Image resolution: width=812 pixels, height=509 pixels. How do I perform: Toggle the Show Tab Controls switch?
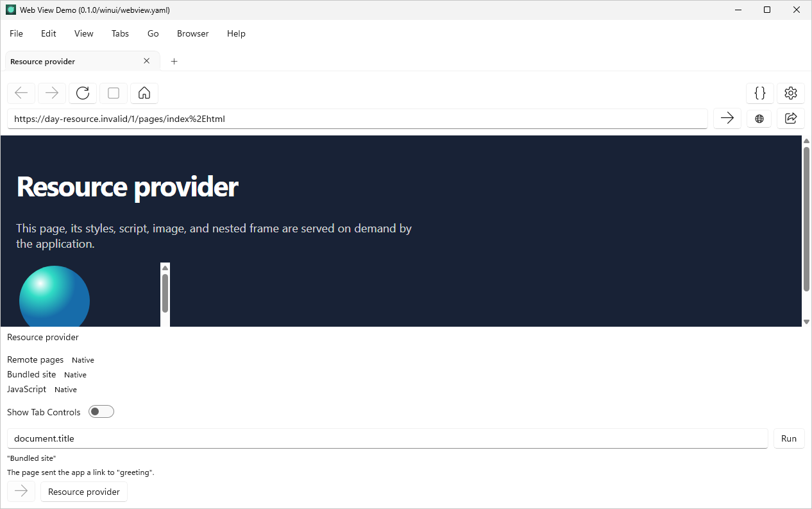101,411
